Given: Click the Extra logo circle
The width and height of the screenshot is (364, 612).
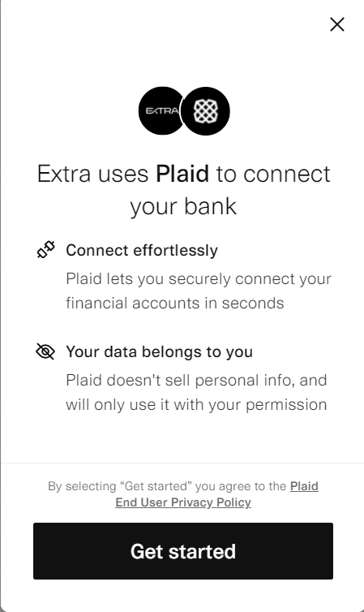Looking at the screenshot, I should click(161, 111).
